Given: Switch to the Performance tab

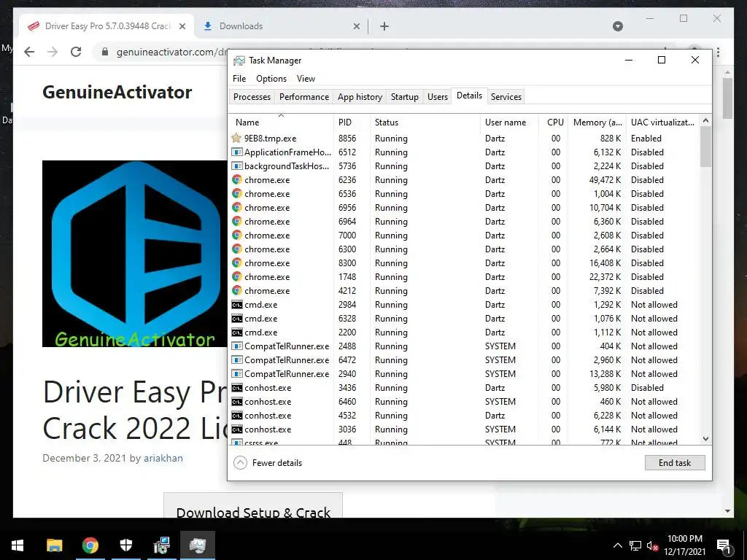Looking at the screenshot, I should 304,97.
